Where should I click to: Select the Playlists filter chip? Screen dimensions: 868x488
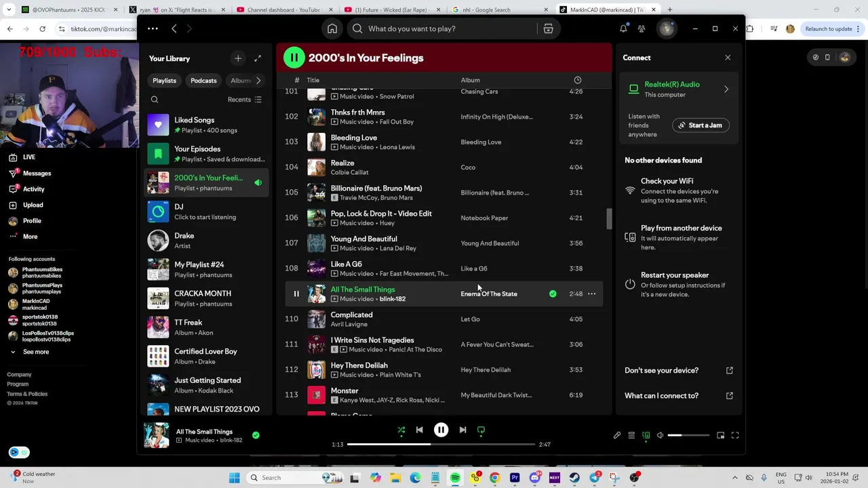click(x=164, y=81)
